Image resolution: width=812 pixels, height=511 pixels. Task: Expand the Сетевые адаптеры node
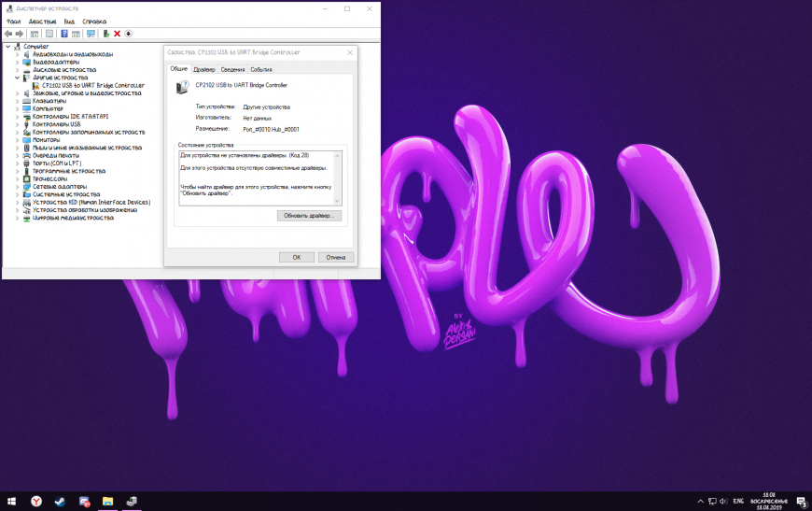[x=17, y=187]
